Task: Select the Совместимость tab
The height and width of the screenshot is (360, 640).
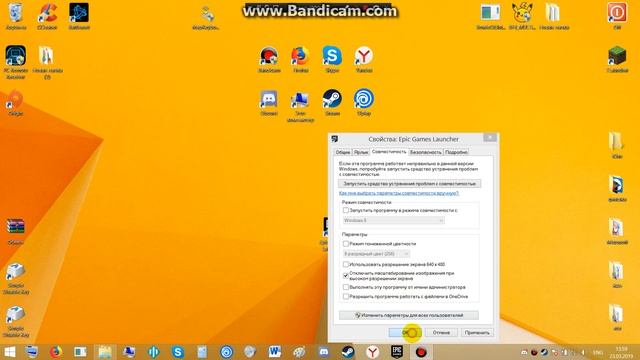Action: tap(389, 151)
